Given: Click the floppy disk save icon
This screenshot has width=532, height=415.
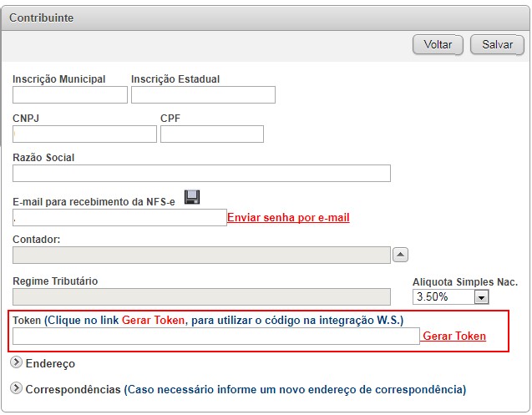Looking at the screenshot, I should click(192, 197).
